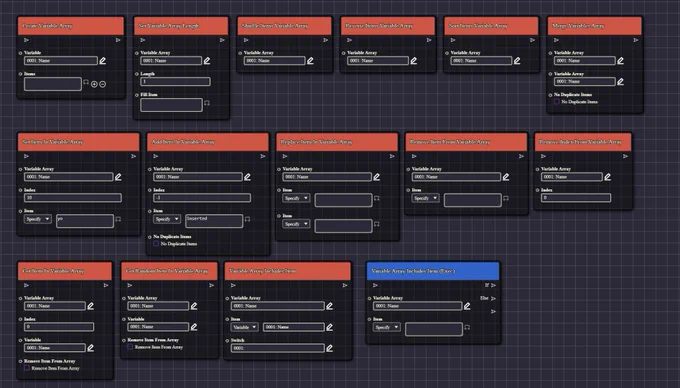680x388 pixels.
Task: Toggle Remove Item From Array in Get Random Item node
Action: click(x=130, y=347)
